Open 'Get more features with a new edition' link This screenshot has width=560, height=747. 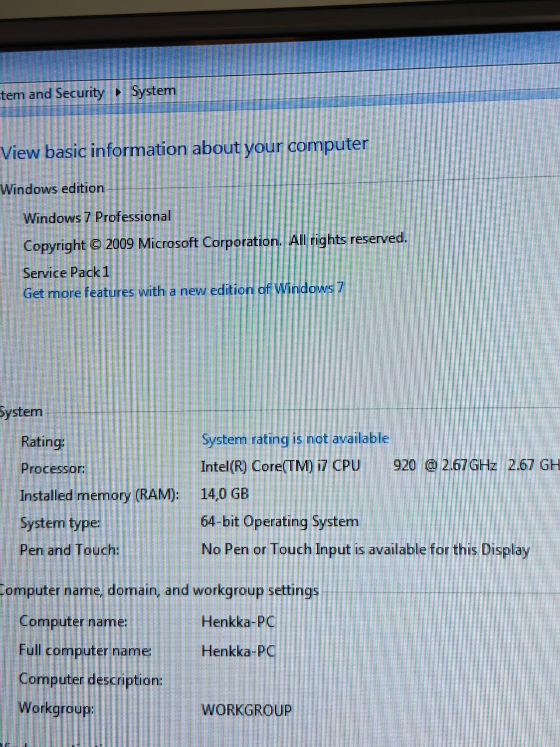[183, 290]
